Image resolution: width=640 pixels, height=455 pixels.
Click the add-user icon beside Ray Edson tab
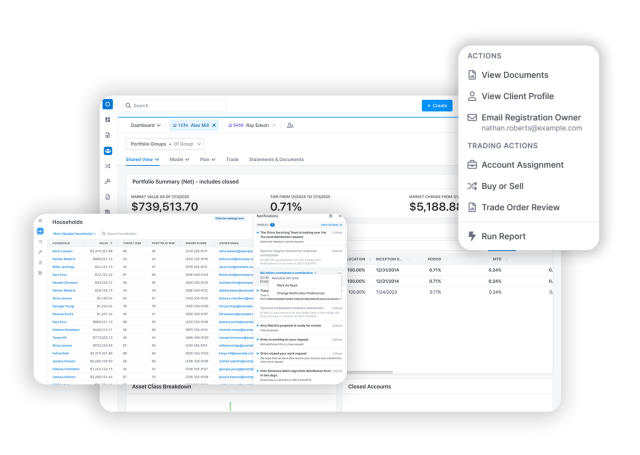[290, 125]
